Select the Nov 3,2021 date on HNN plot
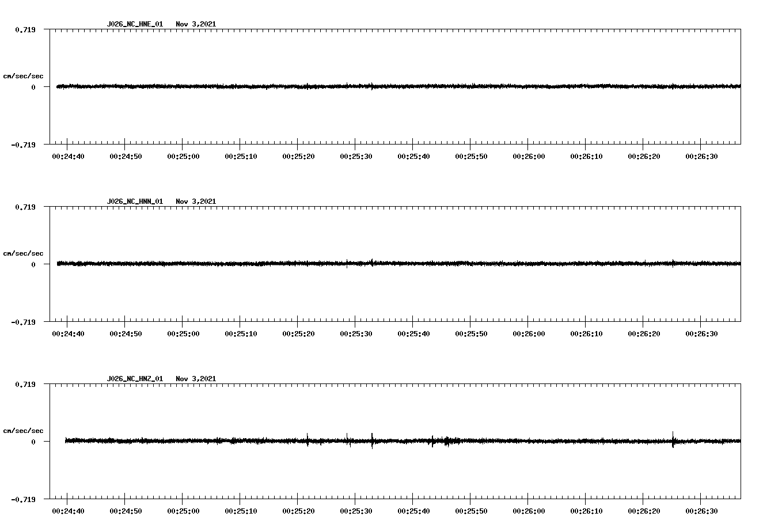Viewport: 782px width, 532px height. pos(196,202)
